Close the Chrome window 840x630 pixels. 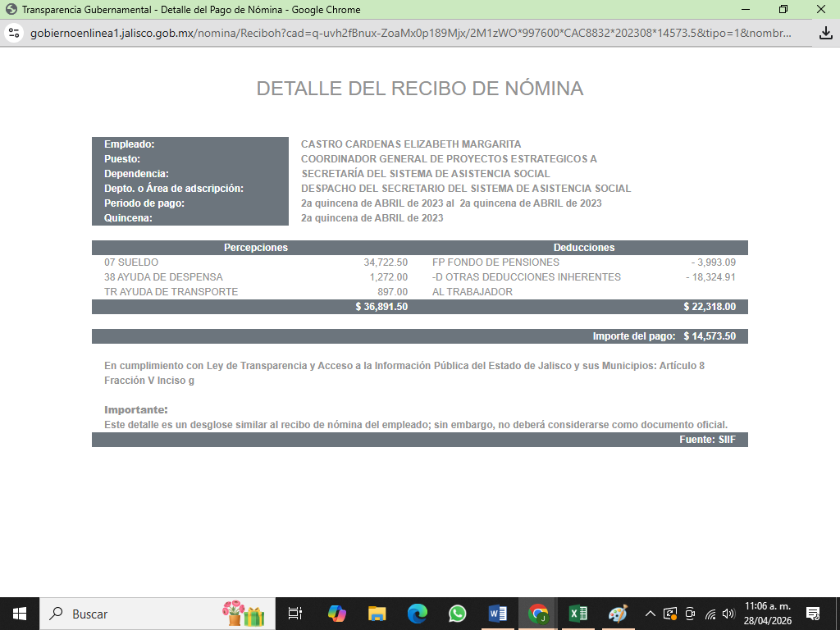coord(820,10)
